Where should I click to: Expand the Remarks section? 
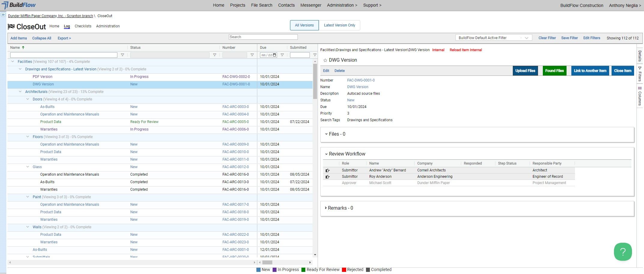(326, 208)
